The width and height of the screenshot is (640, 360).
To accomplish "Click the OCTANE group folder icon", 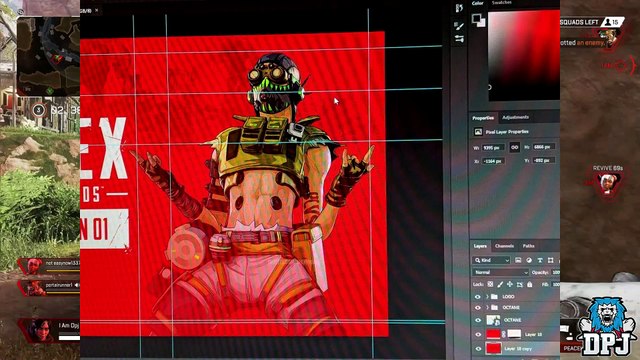I will (x=494, y=307).
